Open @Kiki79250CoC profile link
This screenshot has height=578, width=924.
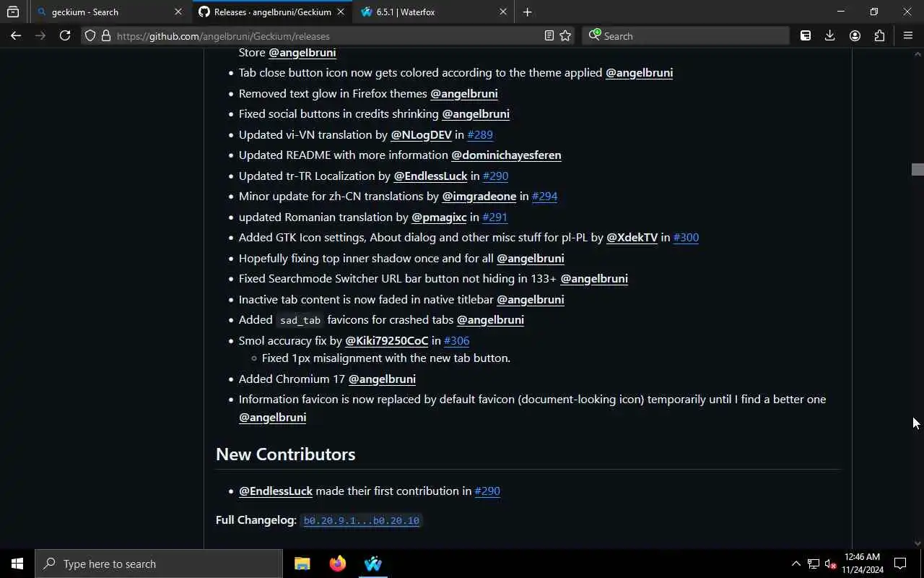(387, 340)
